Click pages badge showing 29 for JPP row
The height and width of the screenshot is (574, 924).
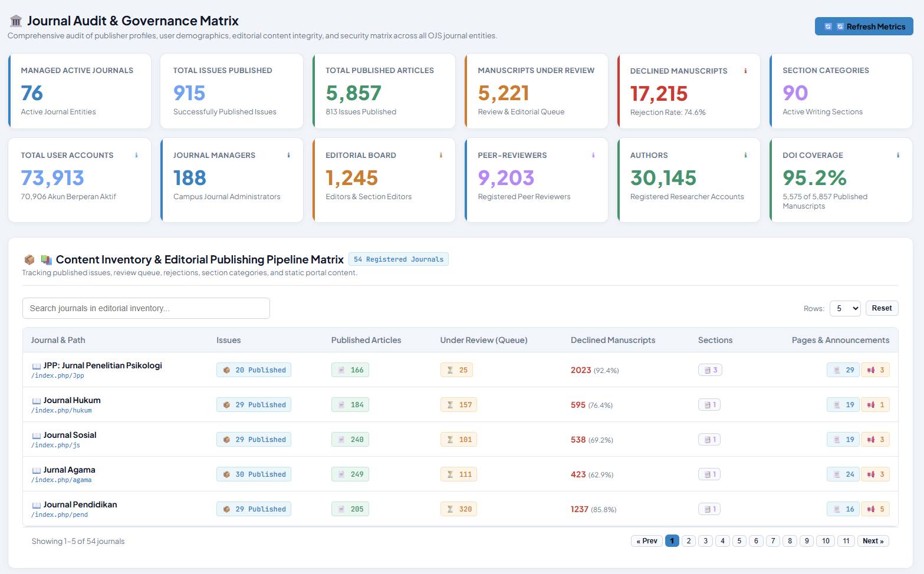[x=843, y=370]
